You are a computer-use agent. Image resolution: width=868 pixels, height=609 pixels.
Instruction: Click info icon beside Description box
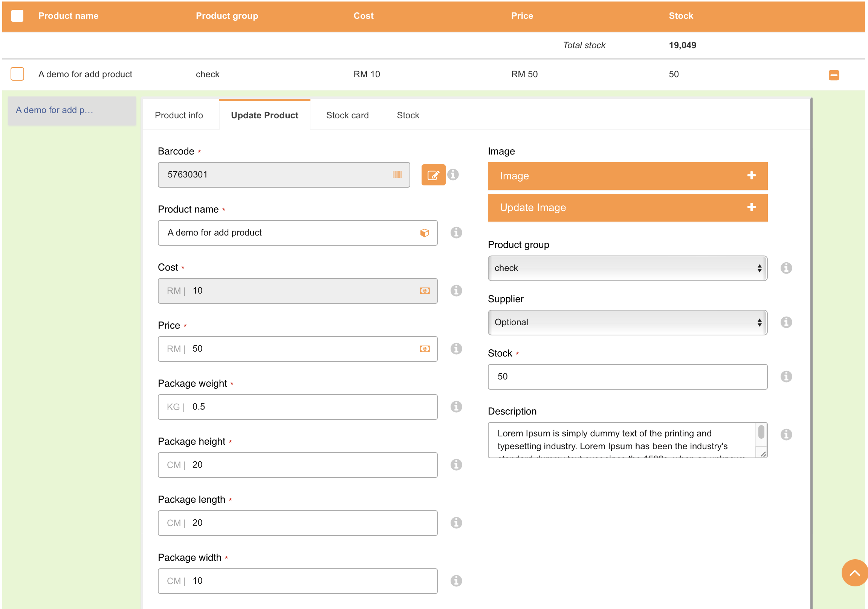click(786, 434)
